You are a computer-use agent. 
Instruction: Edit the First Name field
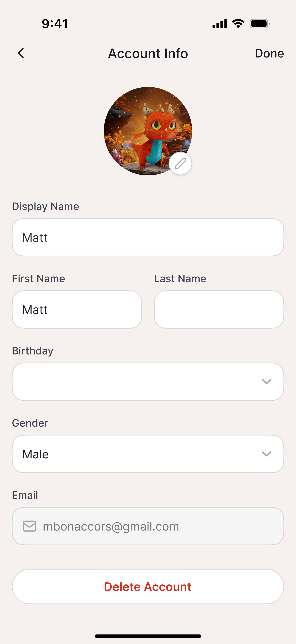(77, 309)
